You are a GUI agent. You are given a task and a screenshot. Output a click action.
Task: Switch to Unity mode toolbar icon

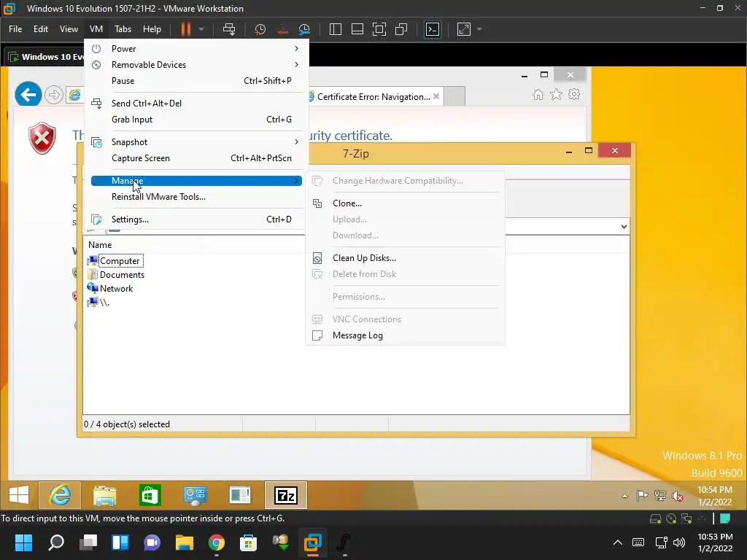[x=401, y=29]
